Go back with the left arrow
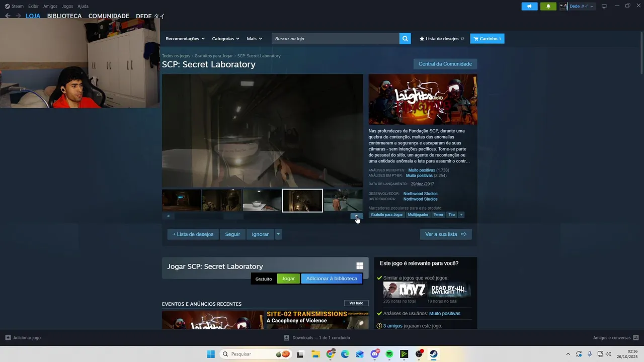Screen dimensions: 644x362 click(x=8, y=16)
